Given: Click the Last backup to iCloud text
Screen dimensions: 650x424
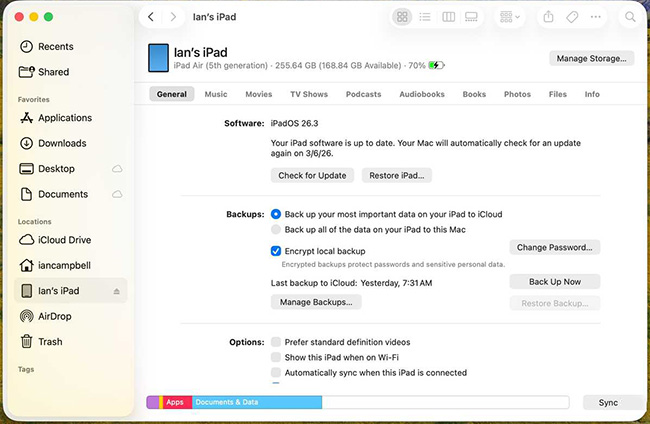Looking at the screenshot, I should [x=351, y=283].
